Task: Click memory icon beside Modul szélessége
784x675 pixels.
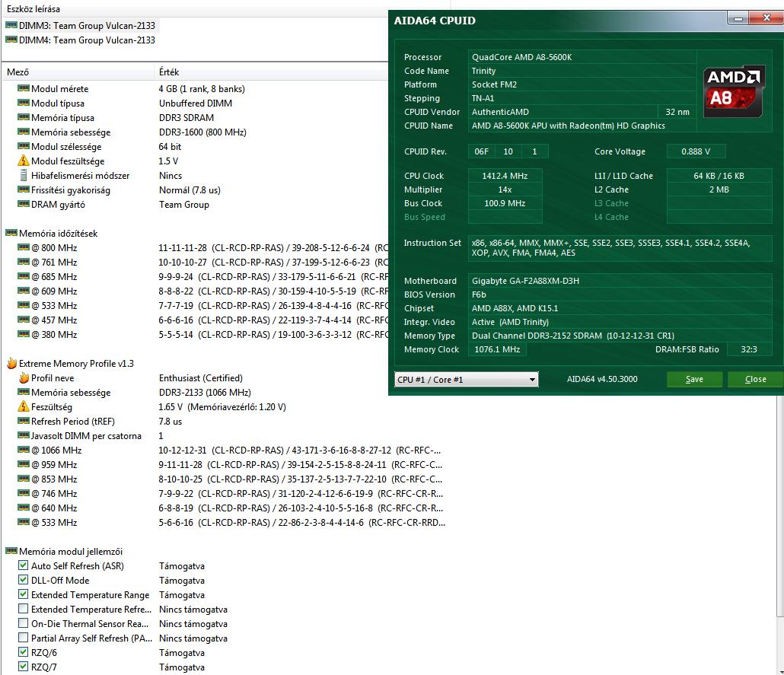Action: [24, 147]
